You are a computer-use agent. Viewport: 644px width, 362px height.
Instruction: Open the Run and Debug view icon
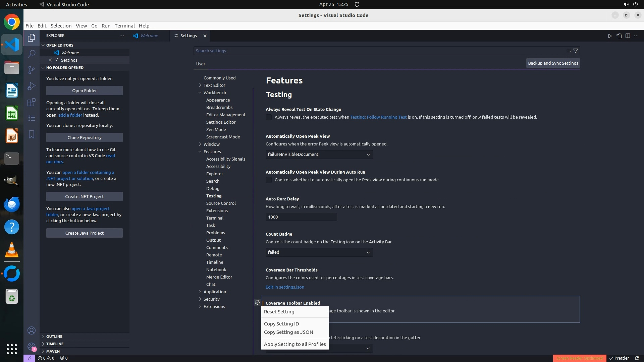click(x=32, y=86)
